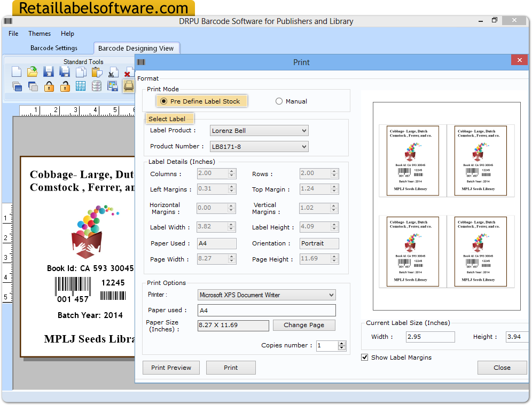
Task: Click the barcode app icon in main title bar
Action: tap(8, 21)
